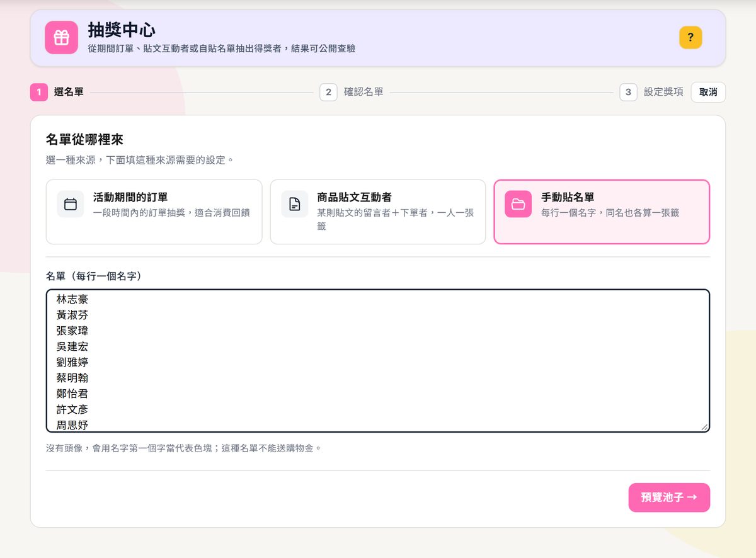Click the name 劉雅婷 in the list
Viewport: 756px width, 558px height.
72,362
